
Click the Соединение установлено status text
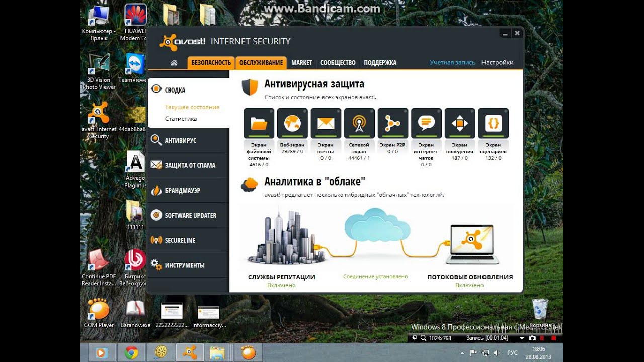(375, 277)
